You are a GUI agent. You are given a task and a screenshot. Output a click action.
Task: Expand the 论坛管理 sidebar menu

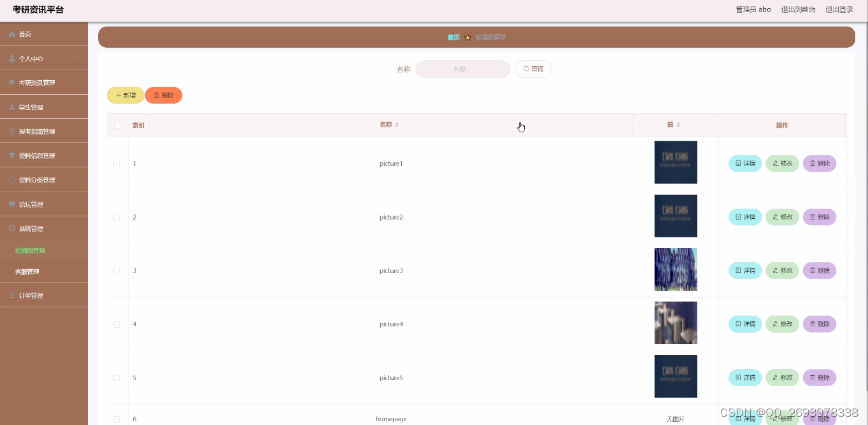pyautogui.click(x=44, y=204)
